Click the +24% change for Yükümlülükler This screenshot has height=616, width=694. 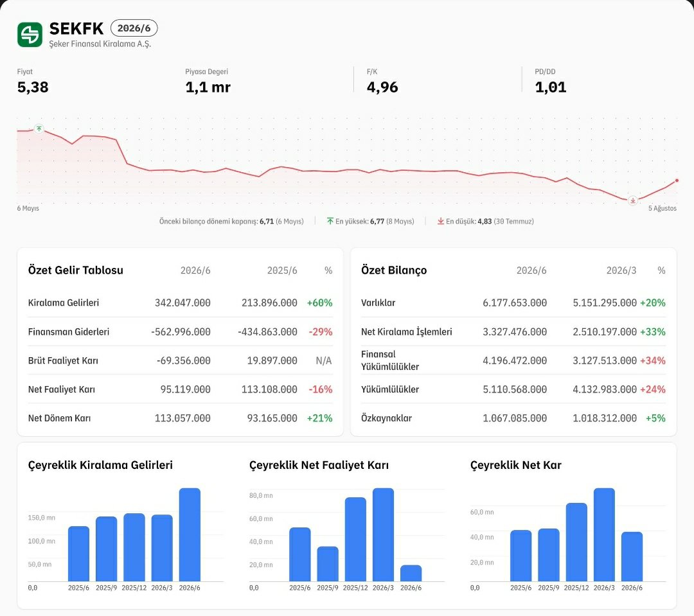[x=653, y=389]
